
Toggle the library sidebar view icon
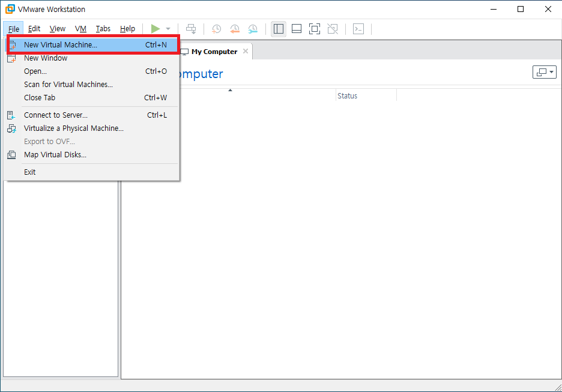(279, 29)
